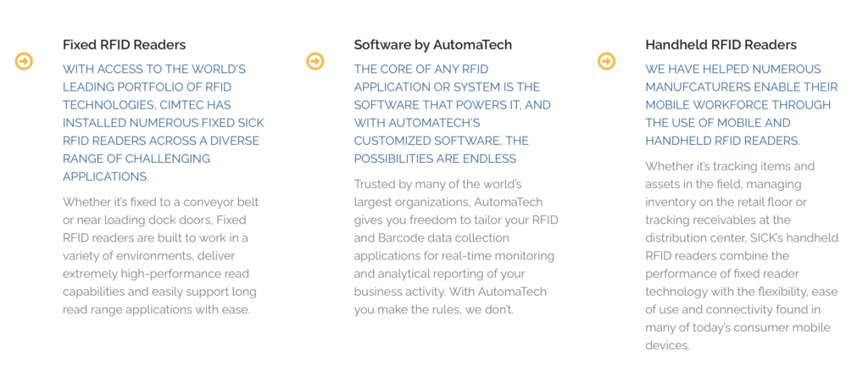868x368 pixels.
Task: Click the line 'POSSIBILITIES ARE ENDLESS'
Action: coord(435,159)
